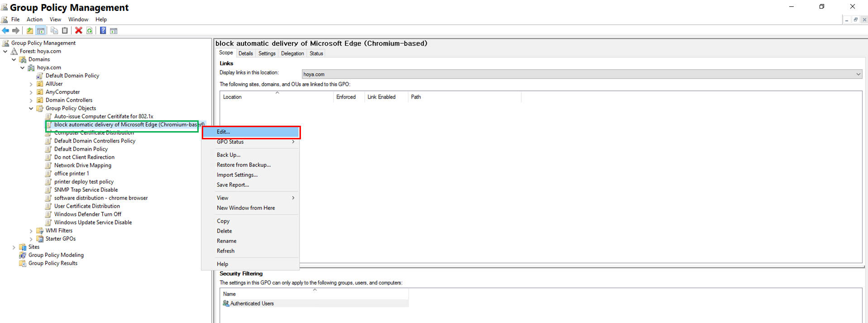
Task: Toggle the Show/Hide Console Tree icon
Action: [41, 31]
